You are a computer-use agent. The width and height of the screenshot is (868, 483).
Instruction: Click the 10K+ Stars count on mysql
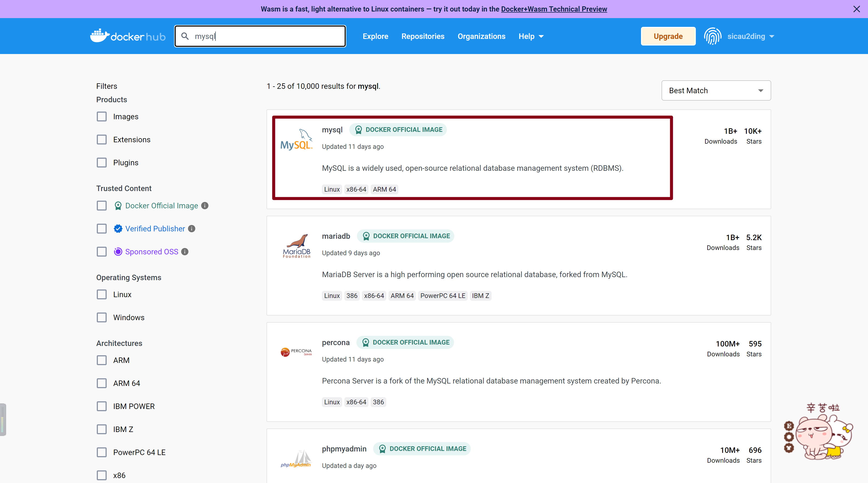753,131
